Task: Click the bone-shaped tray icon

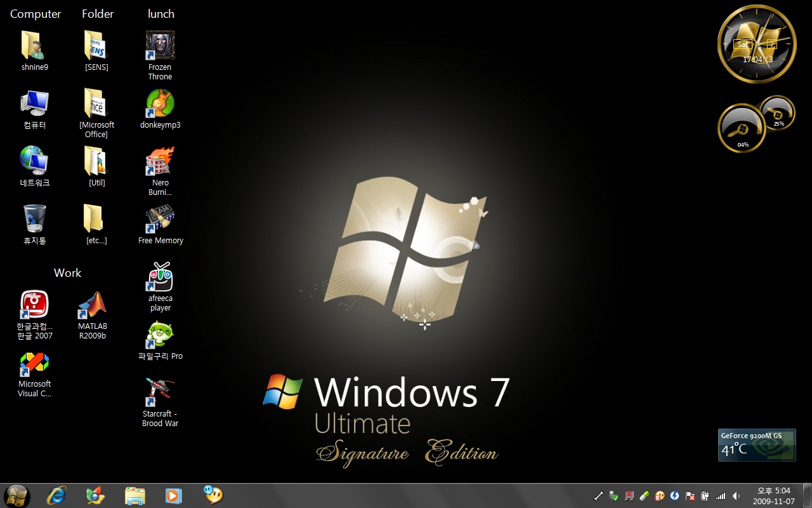Action: [598, 495]
